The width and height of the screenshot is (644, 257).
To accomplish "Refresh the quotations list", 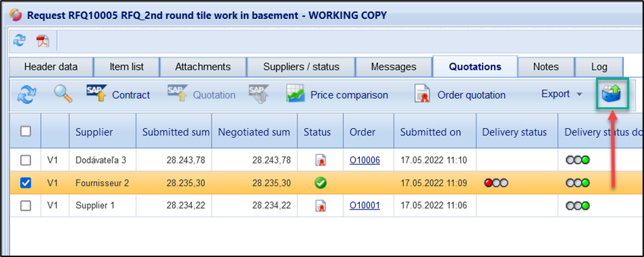I will point(26,95).
